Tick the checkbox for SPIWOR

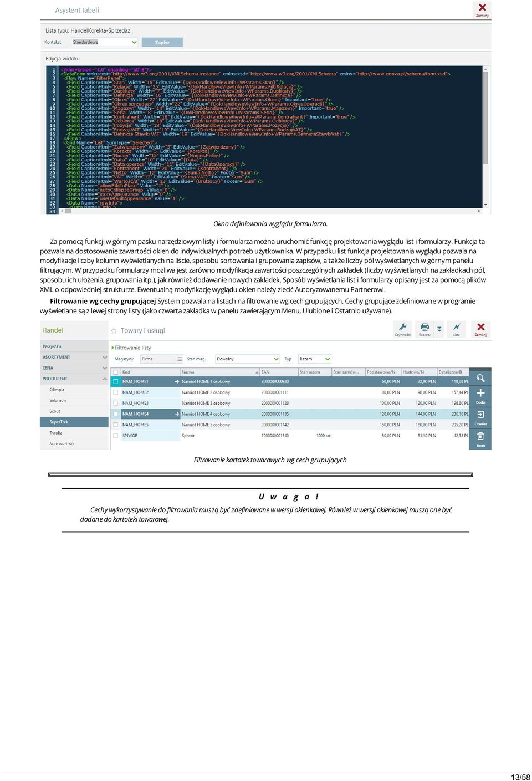click(x=116, y=436)
